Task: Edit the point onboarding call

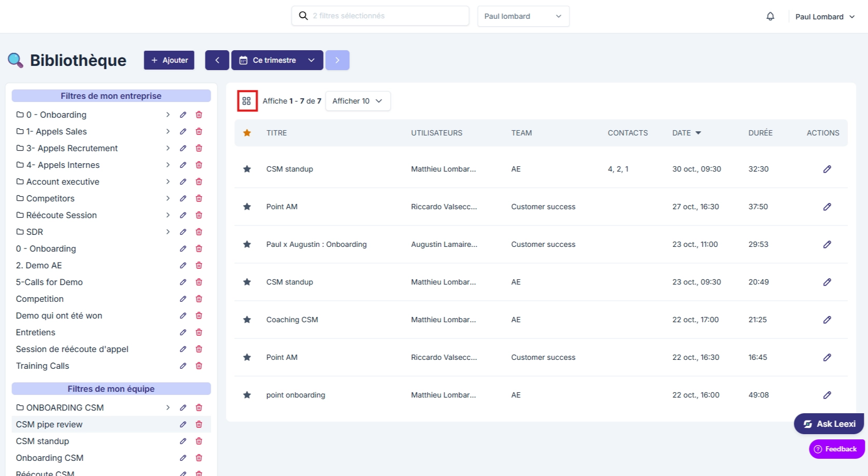Action: pyautogui.click(x=827, y=395)
